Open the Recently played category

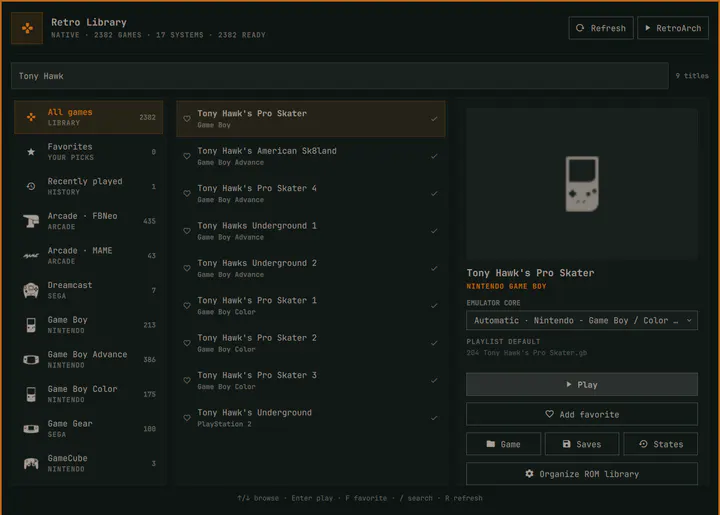(x=89, y=186)
